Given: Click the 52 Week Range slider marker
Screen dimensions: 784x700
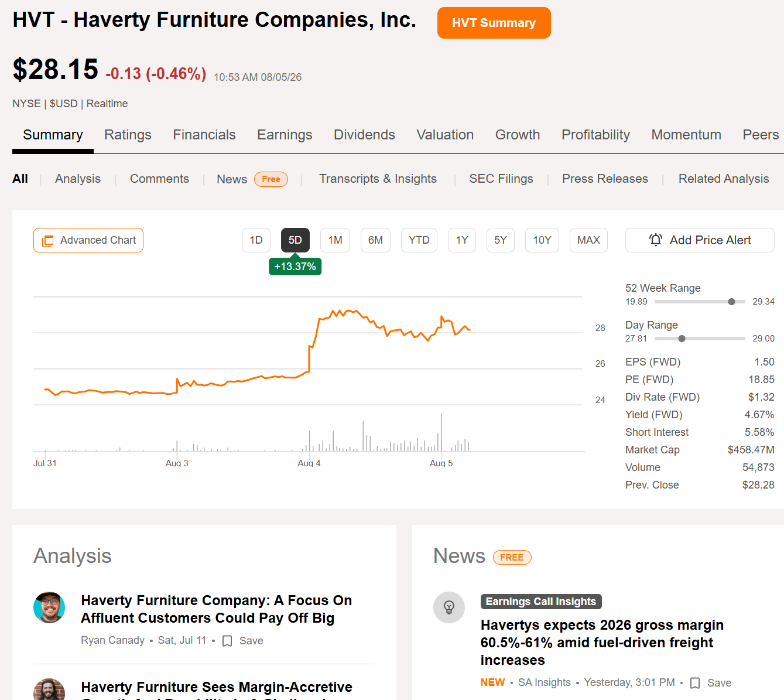Looking at the screenshot, I should pyautogui.click(x=731, y=302).
